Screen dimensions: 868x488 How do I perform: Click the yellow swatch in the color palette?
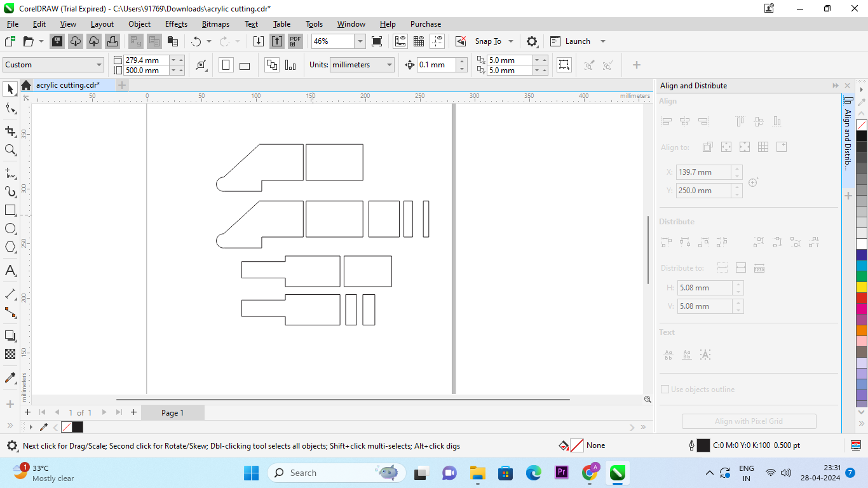[861, 287]
